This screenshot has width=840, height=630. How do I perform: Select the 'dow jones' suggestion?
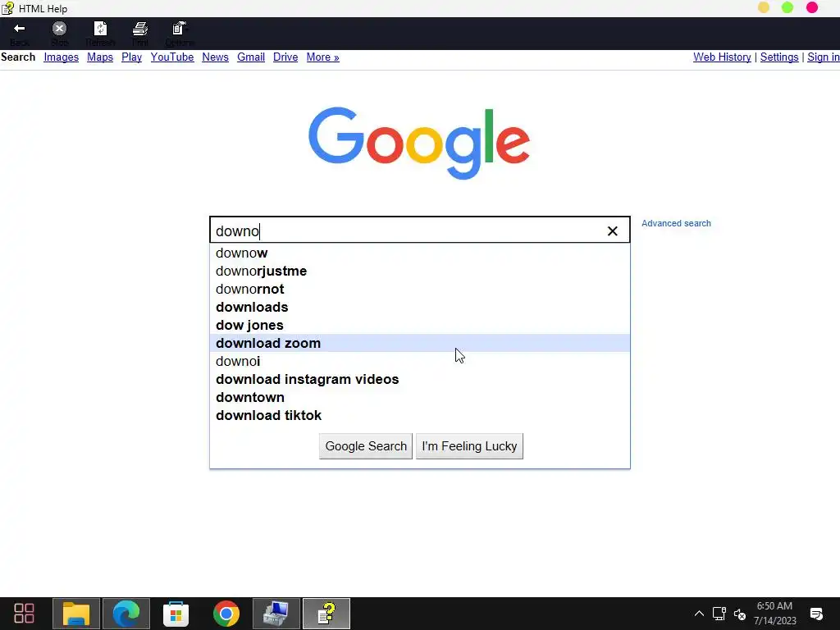pyautogui.click(x=420, y=325)
